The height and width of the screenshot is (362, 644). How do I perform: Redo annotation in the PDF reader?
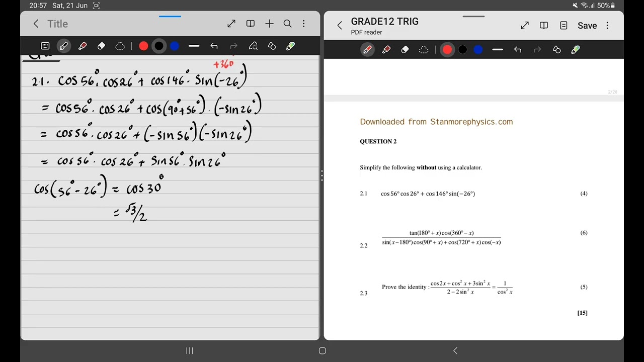(x=537, y=49)
